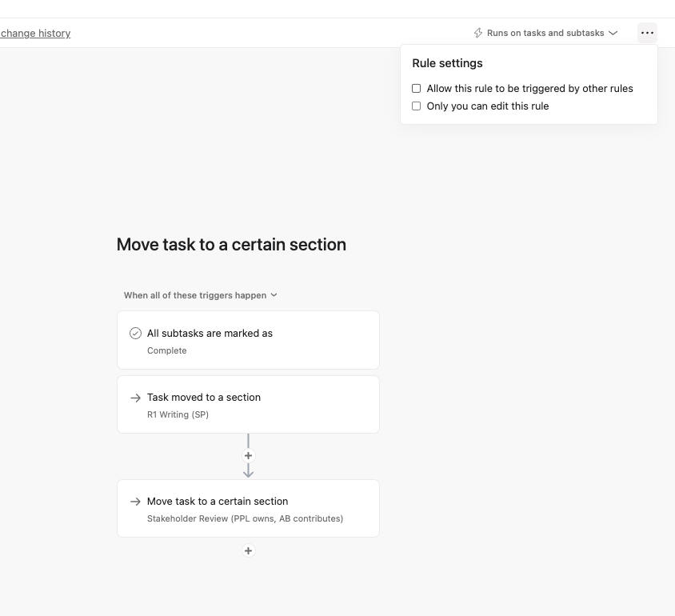Check Only you can edit this rule
The width and height of the screenshot is (675, 616).
416,106
